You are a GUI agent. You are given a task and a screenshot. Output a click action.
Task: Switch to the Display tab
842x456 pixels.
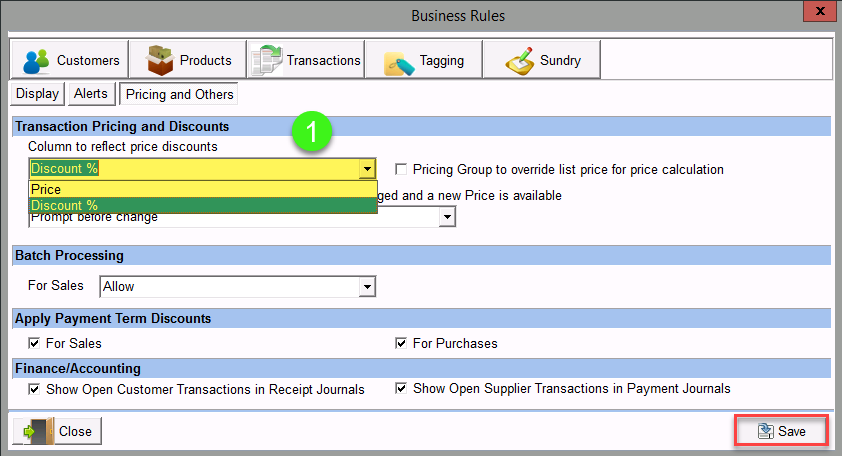[37, 94]
